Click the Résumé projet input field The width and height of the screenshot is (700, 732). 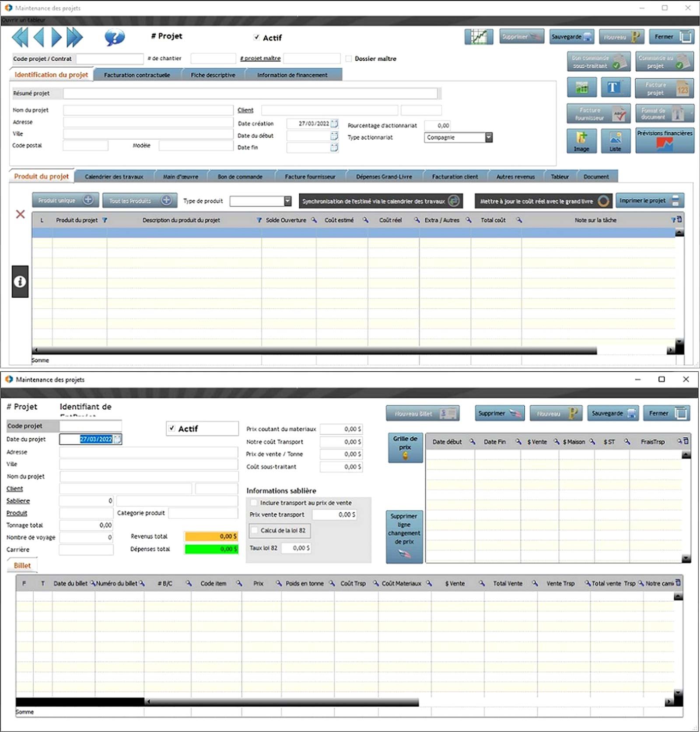(250, 93)
